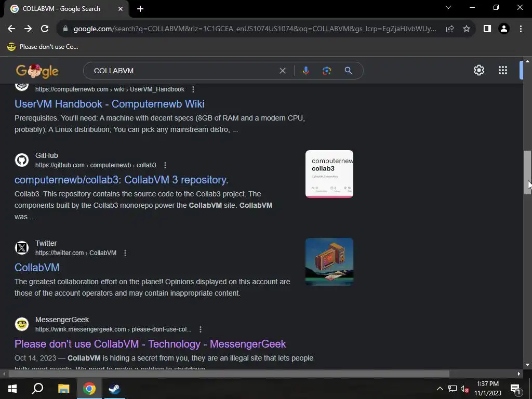Search by image with Google Lens
The width and height of the screenshot is (532, 399).
click(x=327, y=71)
